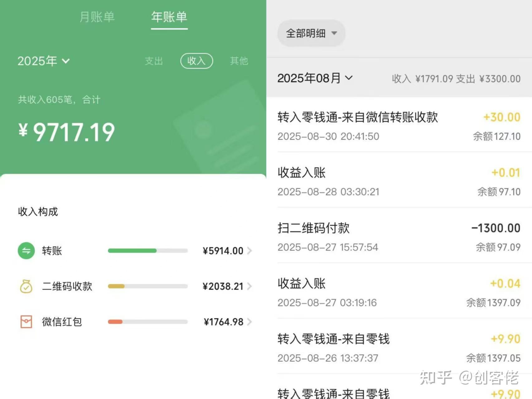Click the total income ¥9717.19 figure
Viewport: 532px width, 399px height.
click(x=65, y=131)
